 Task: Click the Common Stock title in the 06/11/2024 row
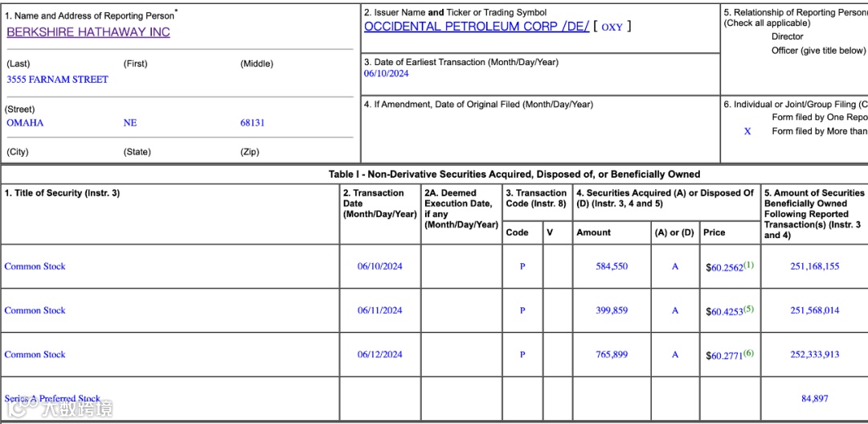pos(35,311)
